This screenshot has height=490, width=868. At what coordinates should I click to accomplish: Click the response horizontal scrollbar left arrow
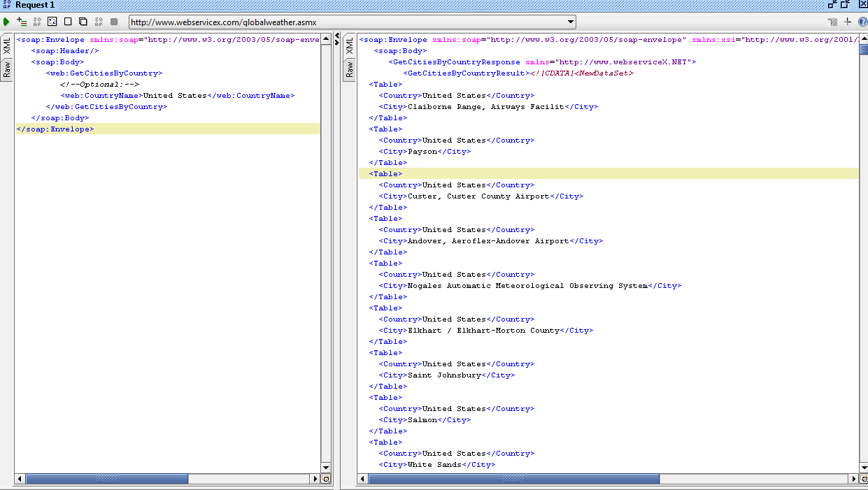[362, 480]
